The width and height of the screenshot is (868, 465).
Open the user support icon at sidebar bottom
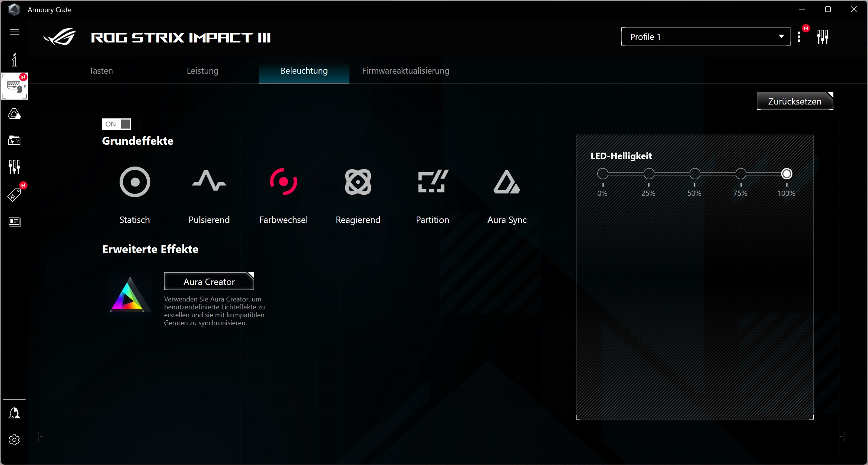[14, 413]
